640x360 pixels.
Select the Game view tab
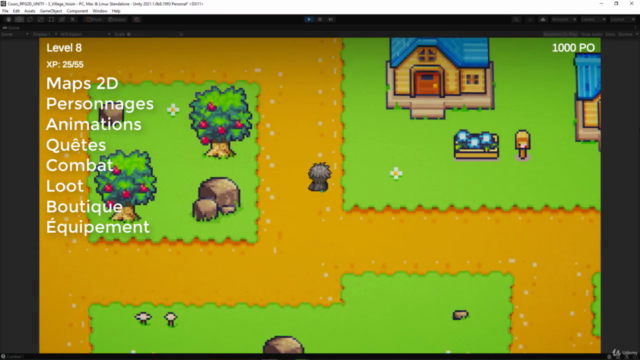click(x=11, y=28)
